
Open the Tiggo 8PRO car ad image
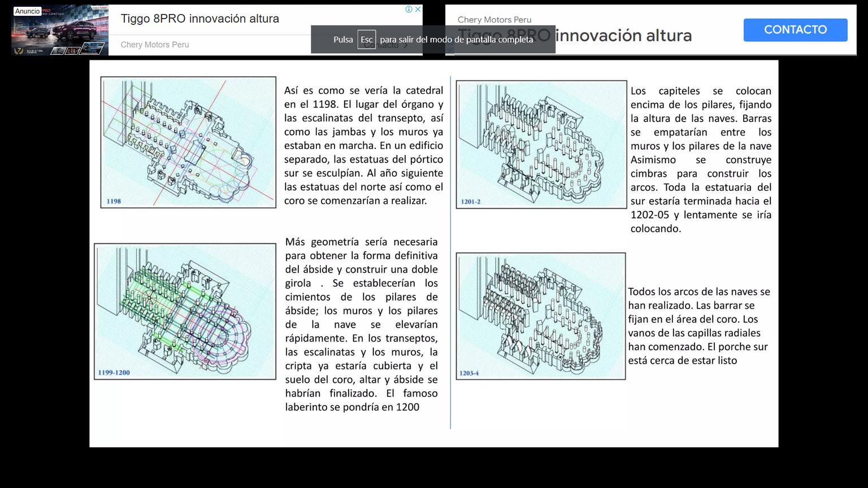(x=60, y=30)
